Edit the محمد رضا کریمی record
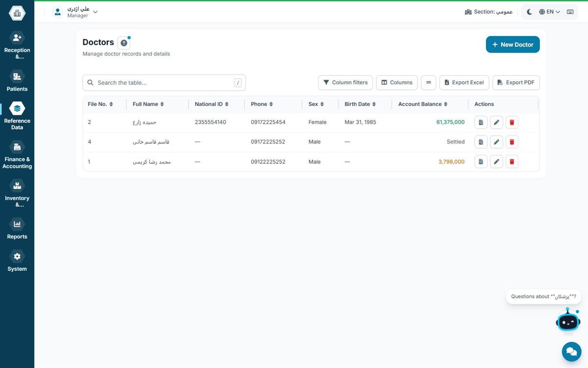Viewport: 588px width, 368px height. 496,161
